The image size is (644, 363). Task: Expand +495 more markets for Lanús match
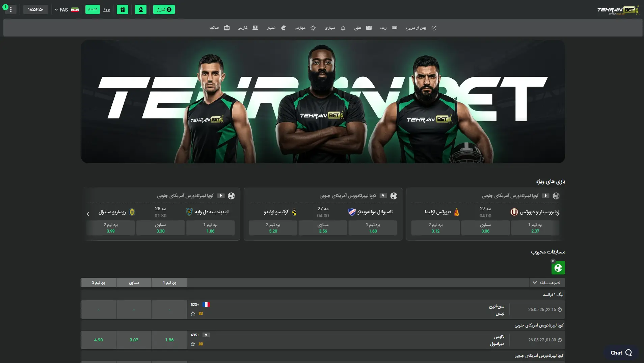195,335
